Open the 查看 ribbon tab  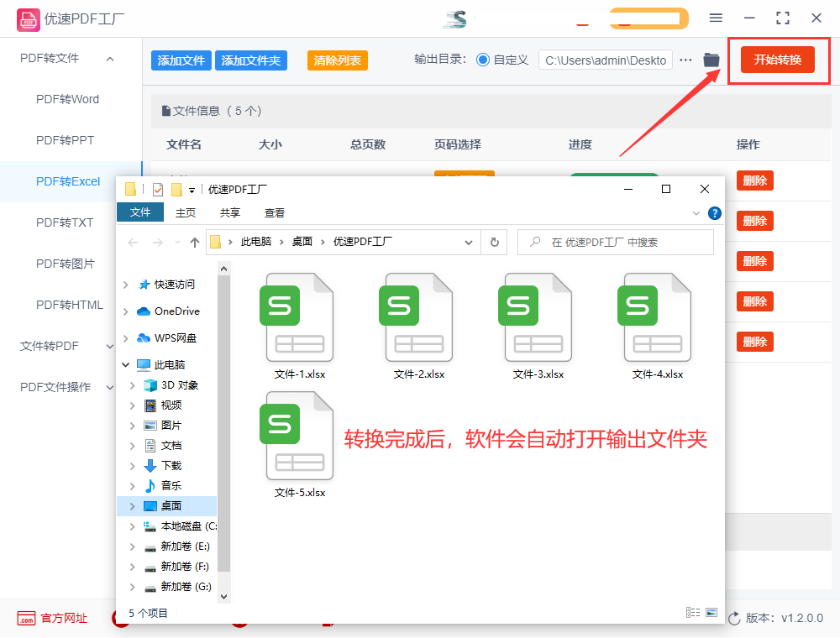tap(275, 213)
